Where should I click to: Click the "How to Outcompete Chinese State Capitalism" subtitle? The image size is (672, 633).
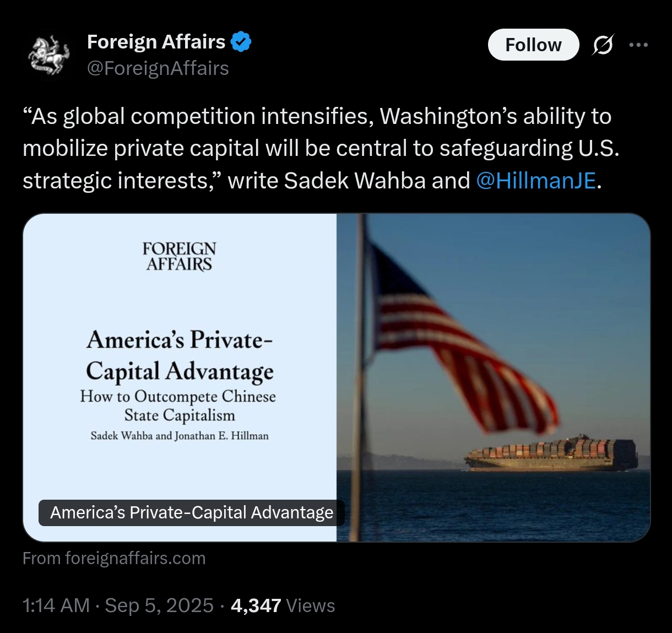(178, 405)
